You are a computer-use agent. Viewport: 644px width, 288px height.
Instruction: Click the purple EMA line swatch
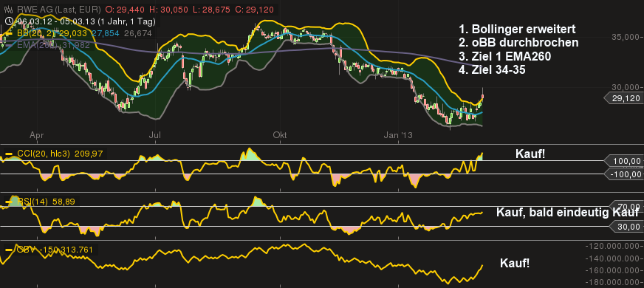pos(9,45)
